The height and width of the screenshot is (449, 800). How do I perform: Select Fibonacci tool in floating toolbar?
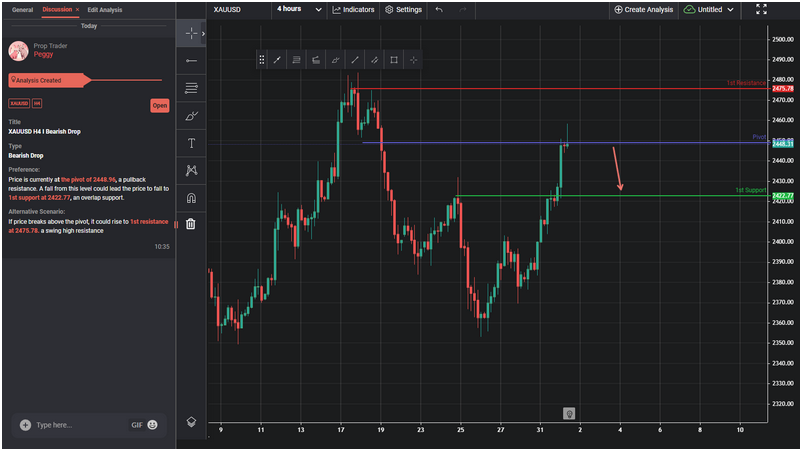point(296,60)
